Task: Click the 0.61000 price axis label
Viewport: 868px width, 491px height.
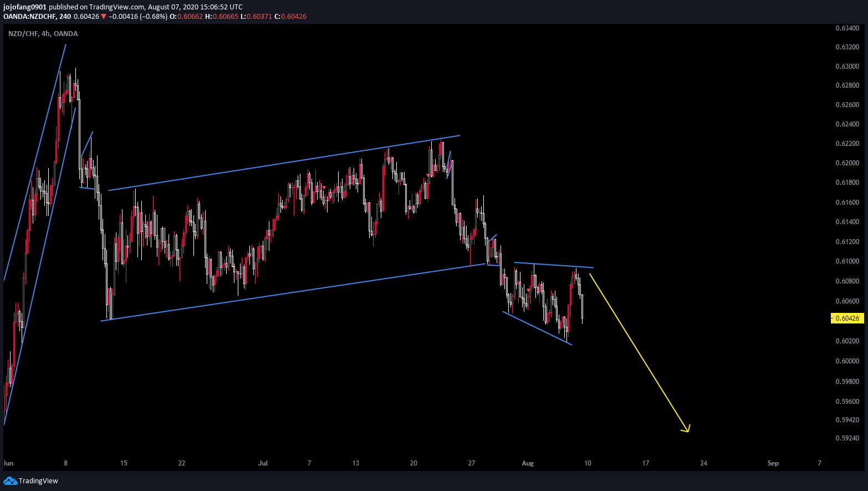Action: coord(847,261)
